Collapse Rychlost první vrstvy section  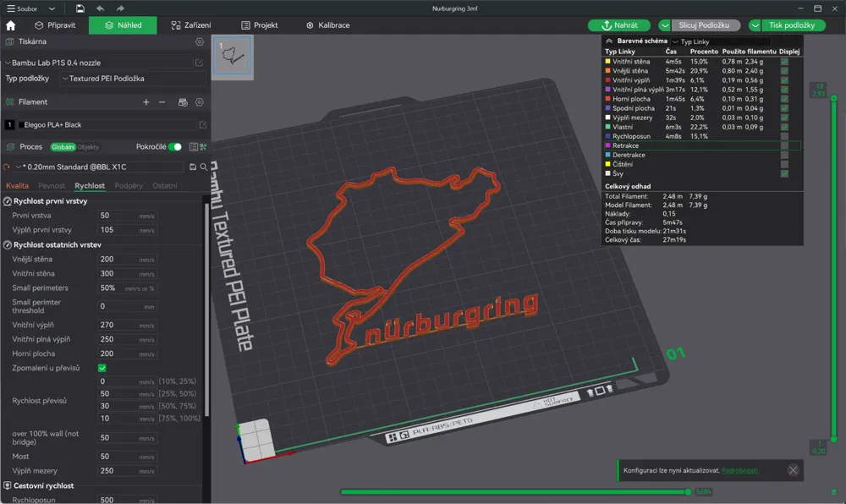pyautogui.click(x=50, y=201)
